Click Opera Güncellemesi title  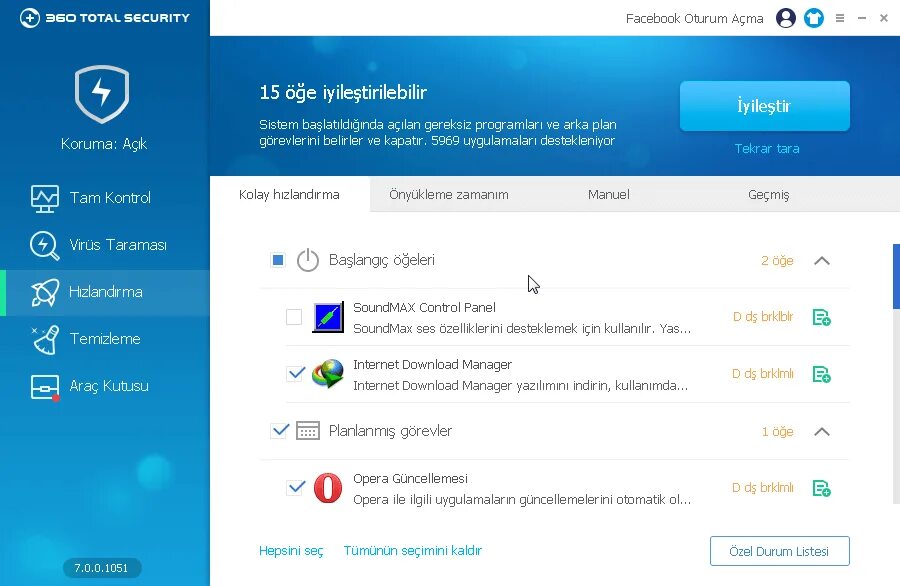pos(410,479)
